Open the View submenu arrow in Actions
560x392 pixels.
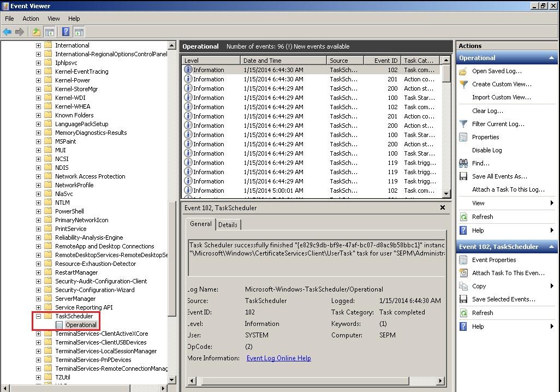[552, 203]
